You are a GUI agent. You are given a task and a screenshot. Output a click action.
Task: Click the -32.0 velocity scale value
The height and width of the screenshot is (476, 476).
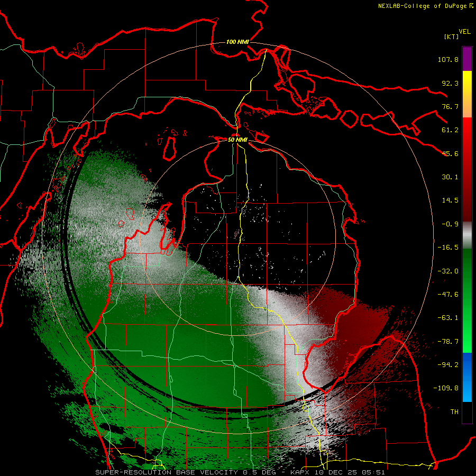tap(448, 271)
